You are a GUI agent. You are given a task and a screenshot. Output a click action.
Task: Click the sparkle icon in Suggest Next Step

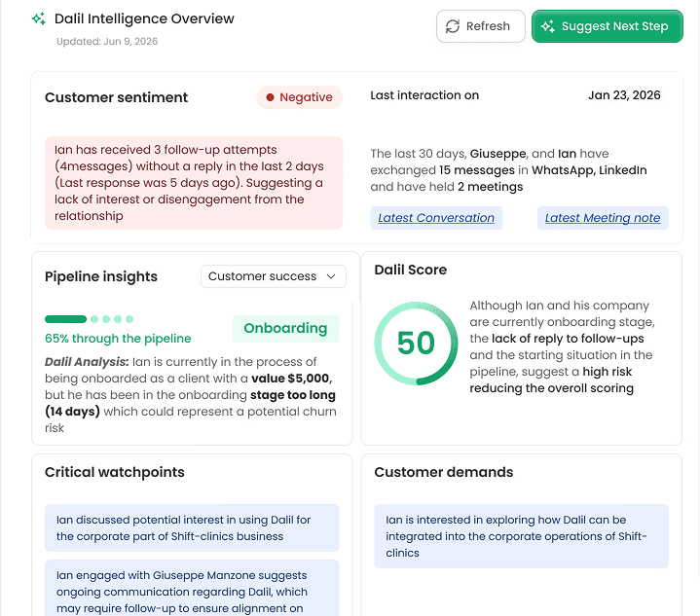pyautogui.click(x=548, y=26)
